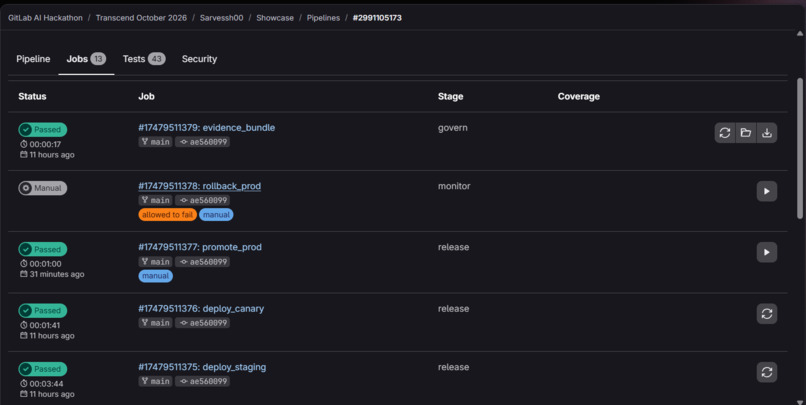
Task: Click commit ae560099 on rollback_prod row
Action: point(203,200)
